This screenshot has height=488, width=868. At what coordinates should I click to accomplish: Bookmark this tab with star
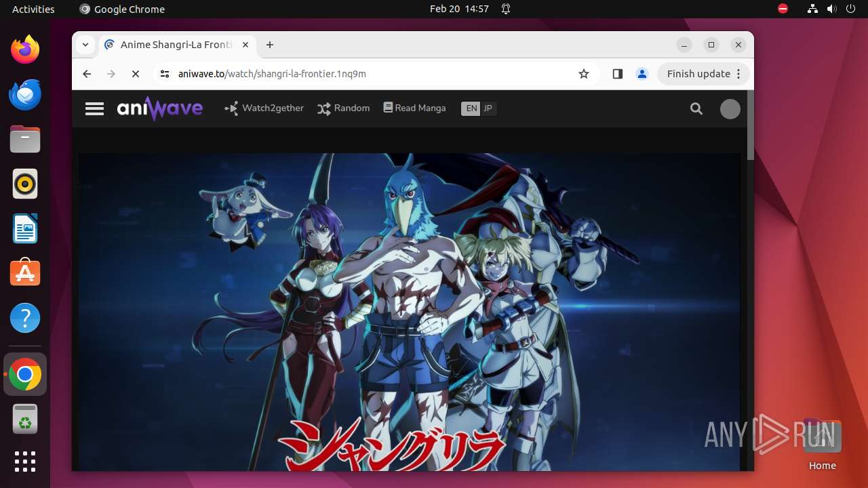coord(584,74)
